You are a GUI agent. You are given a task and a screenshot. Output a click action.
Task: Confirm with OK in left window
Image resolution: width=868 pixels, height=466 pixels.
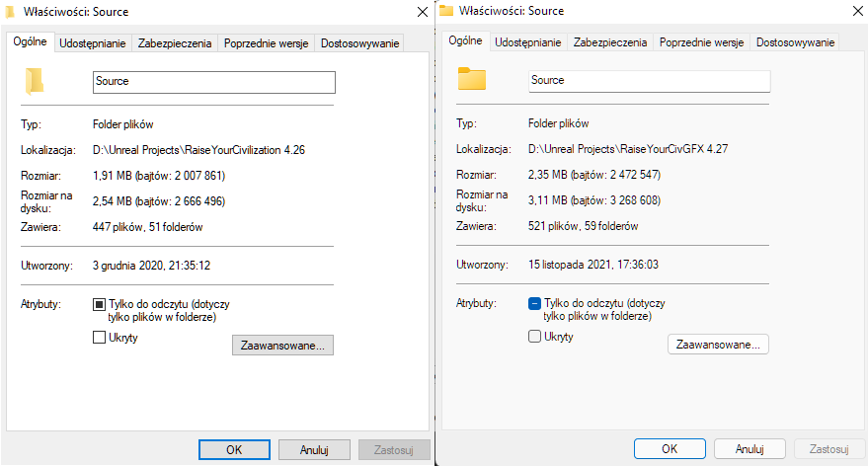tap(235, 450)
